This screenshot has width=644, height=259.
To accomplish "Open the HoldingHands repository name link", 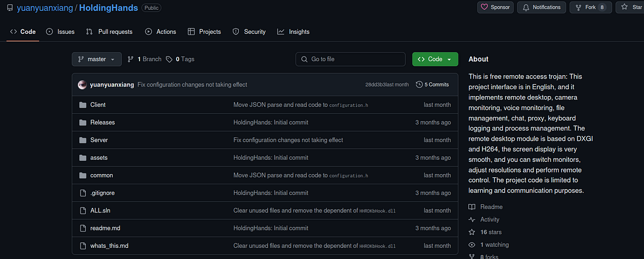I will pos(108,8).
